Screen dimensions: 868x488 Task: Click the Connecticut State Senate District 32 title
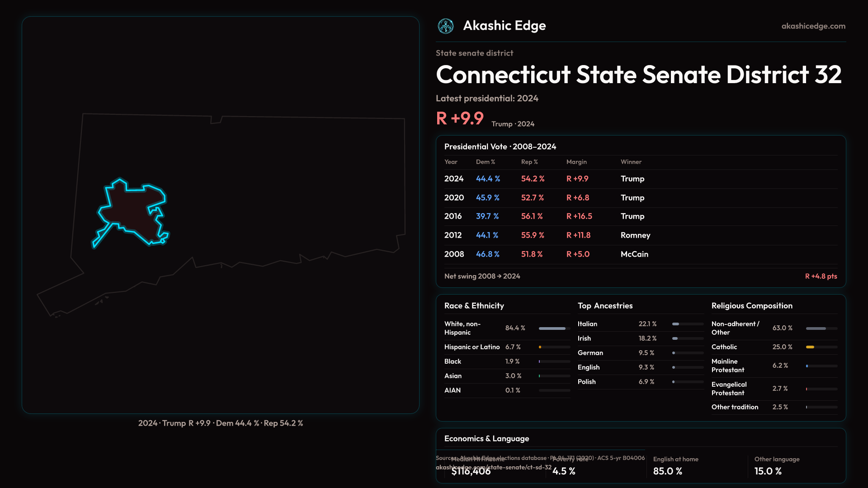(x=638, y=75)
